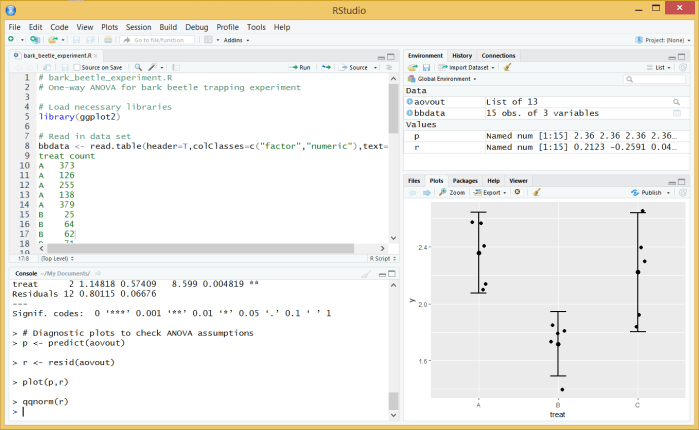Viewport: 699px width, 430px height.
Task: Click the Project: (None) menu
Action: pyautogui.click(x=663, y=40)
